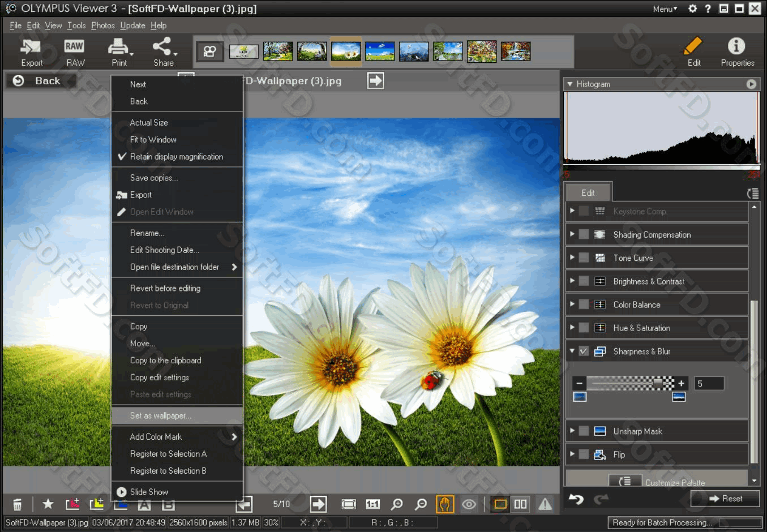Click the Print toolbar icon
The width and height of the screenshot is (767, 532).
tap(119, 52)
